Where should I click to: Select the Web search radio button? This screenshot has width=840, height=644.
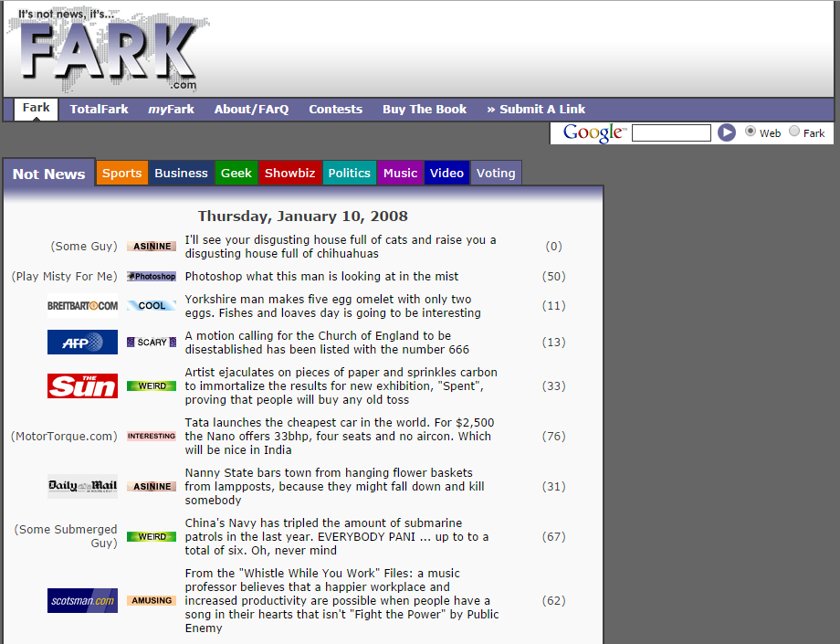coord(749,132)
